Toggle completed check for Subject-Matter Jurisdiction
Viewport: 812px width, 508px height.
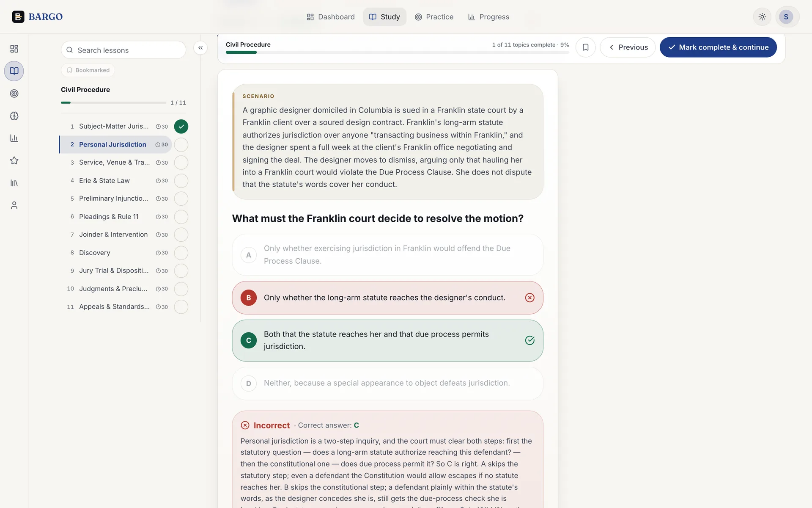point(181,127)
